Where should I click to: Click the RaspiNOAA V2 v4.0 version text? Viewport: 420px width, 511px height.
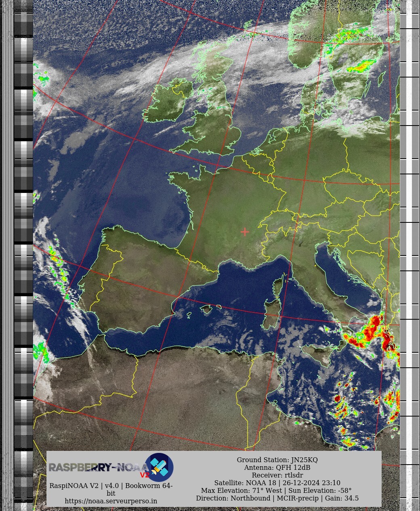coord(111,486)
